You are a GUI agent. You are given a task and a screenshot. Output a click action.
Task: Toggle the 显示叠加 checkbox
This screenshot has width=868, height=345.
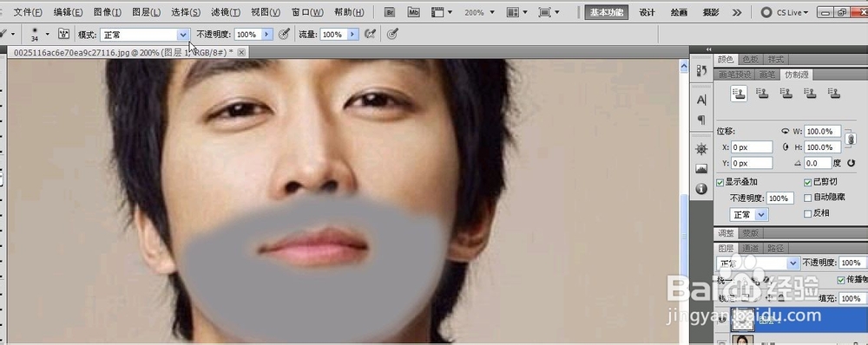coord(720,182)
